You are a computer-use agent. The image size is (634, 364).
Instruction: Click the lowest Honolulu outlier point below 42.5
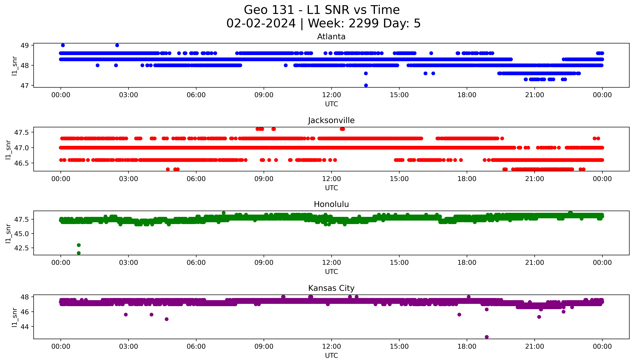79,253
